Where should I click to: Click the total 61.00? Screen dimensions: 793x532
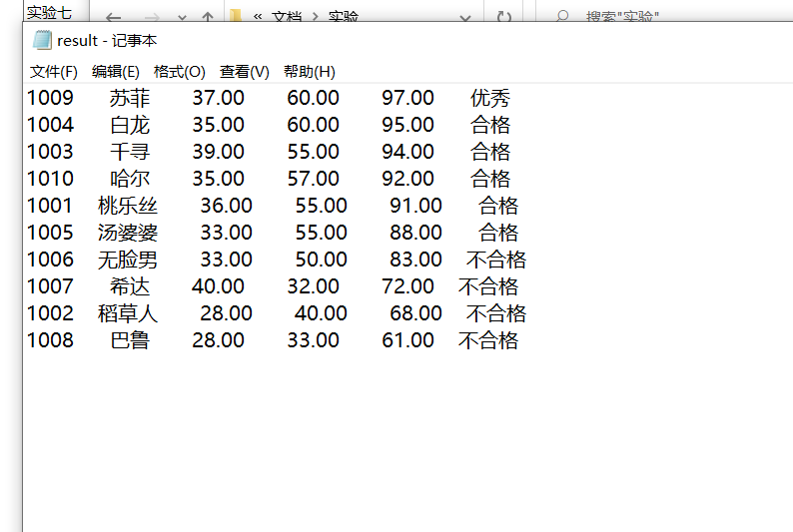click(407, 340)
